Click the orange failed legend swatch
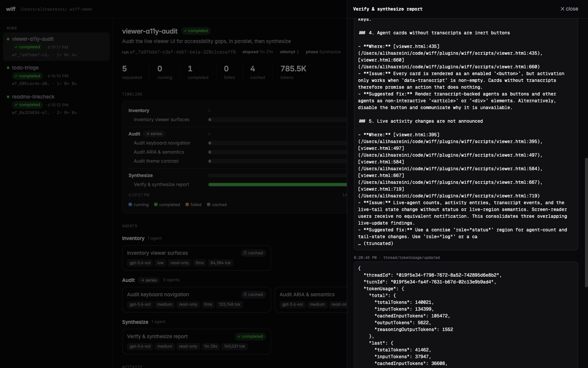Image resolution: width=588 pixels, height=368 pixels. tap(187, 205)
